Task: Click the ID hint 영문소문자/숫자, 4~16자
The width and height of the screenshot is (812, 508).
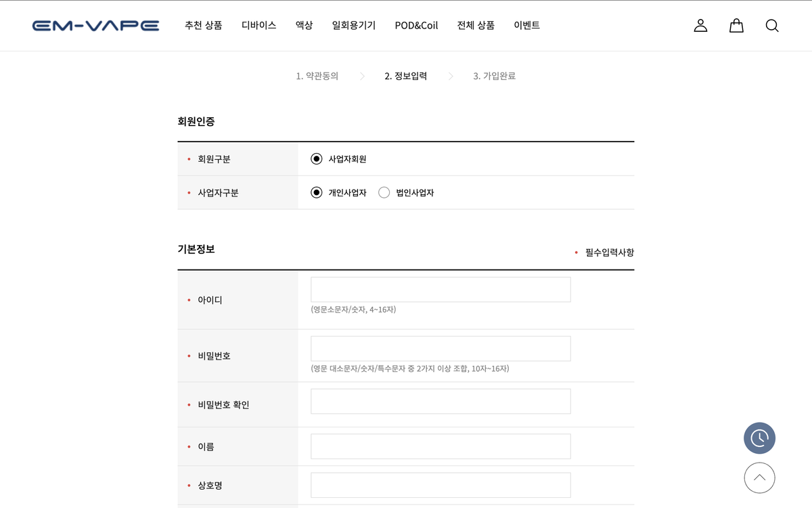Action: [353, 310]
